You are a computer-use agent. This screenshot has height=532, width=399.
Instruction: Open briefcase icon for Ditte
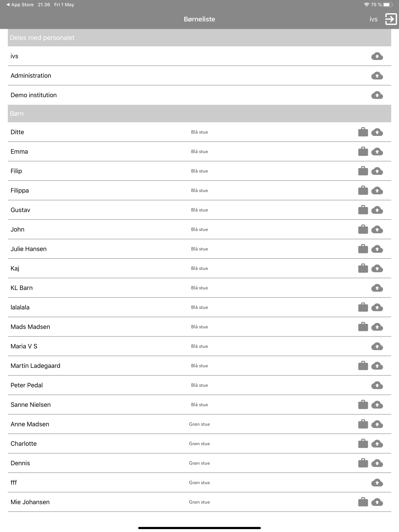point(363,132)
